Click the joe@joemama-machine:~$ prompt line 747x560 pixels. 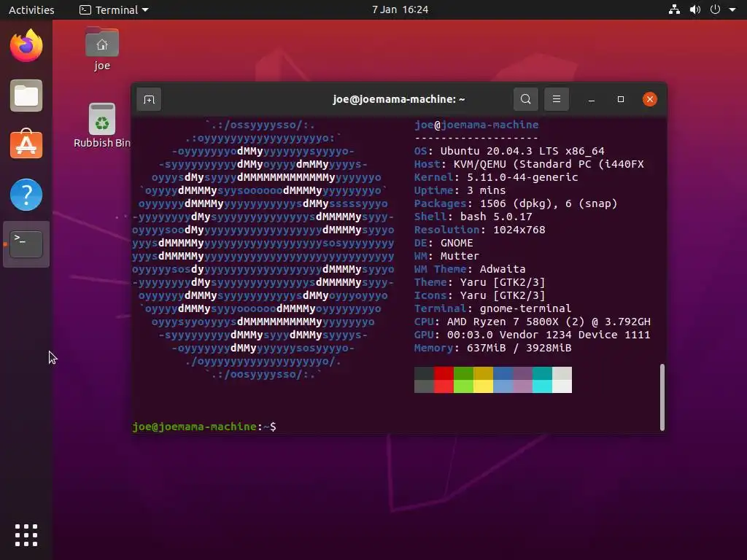[x=204, y=427]
